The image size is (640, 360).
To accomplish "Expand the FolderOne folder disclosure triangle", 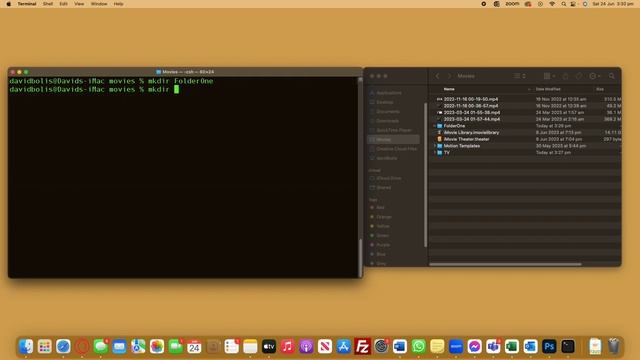I will [x=434, y=126].
